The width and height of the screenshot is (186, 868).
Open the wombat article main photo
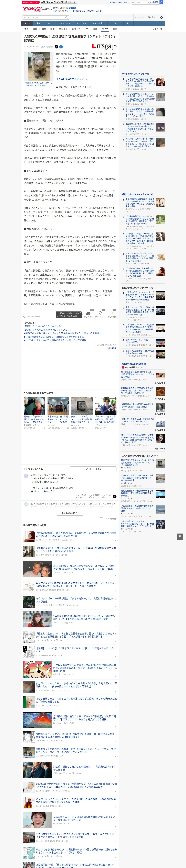pyautogui.click(x=39, y=66)
